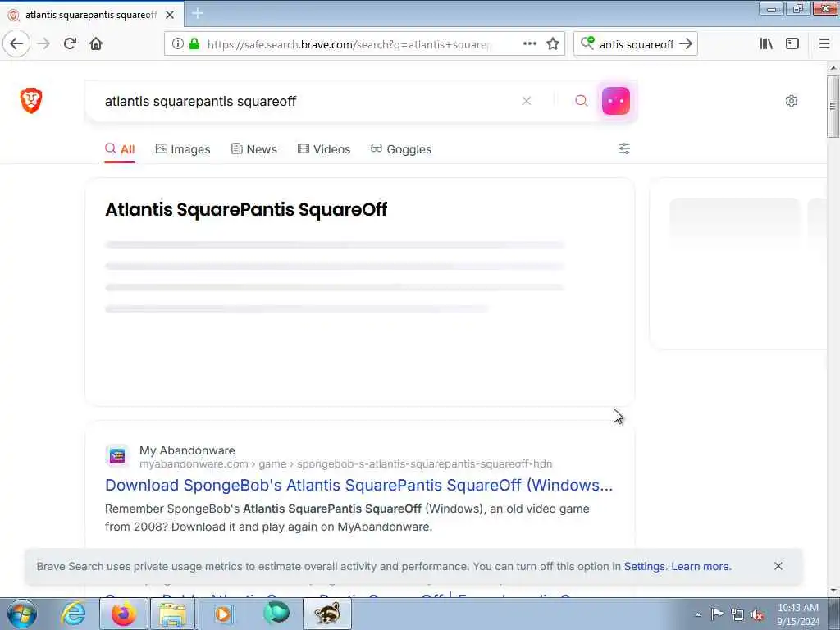Focus the Firefox search box text

coord(637,44)
